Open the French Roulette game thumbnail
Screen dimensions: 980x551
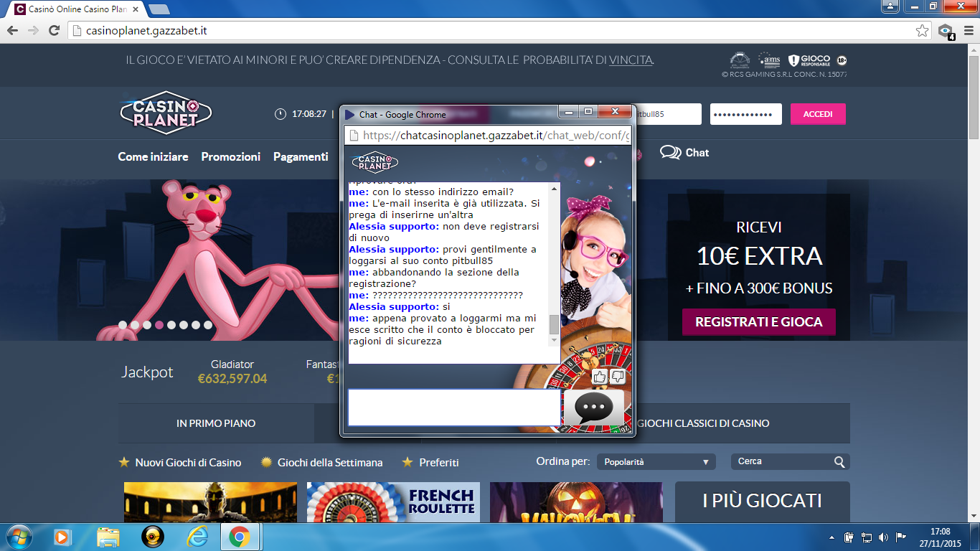click(393, 502)
